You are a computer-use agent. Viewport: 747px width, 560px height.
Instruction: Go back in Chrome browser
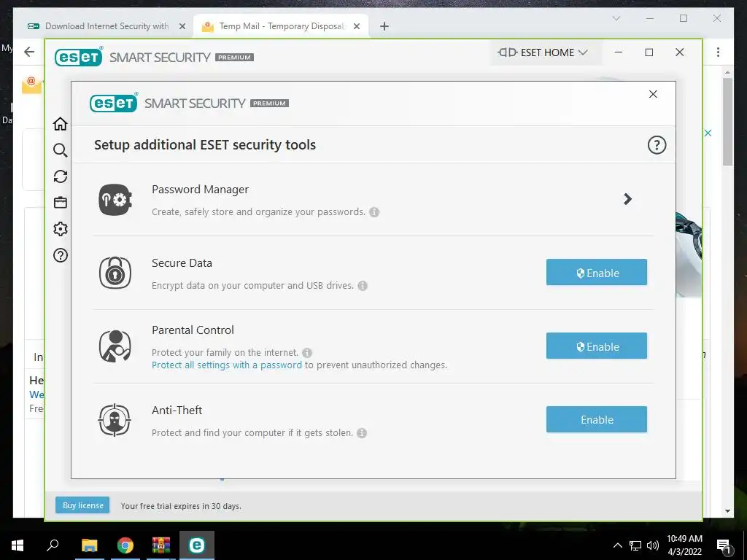[29, 52]
